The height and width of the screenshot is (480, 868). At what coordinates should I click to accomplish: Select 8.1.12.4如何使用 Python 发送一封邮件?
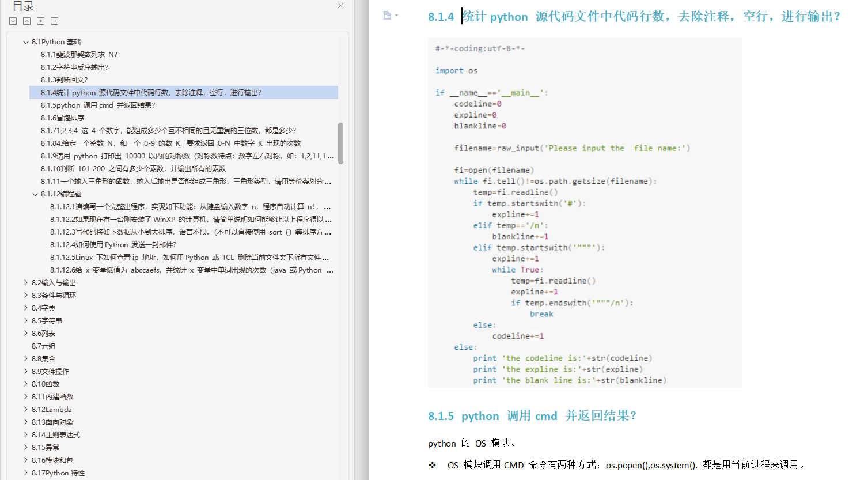(x=113, y=245)
